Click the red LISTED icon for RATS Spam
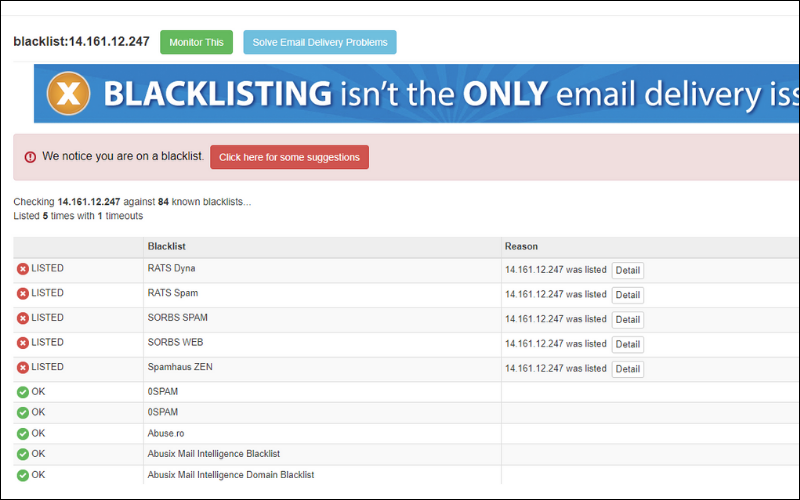This screenshot has width=800, height=500. coord(22,293)
